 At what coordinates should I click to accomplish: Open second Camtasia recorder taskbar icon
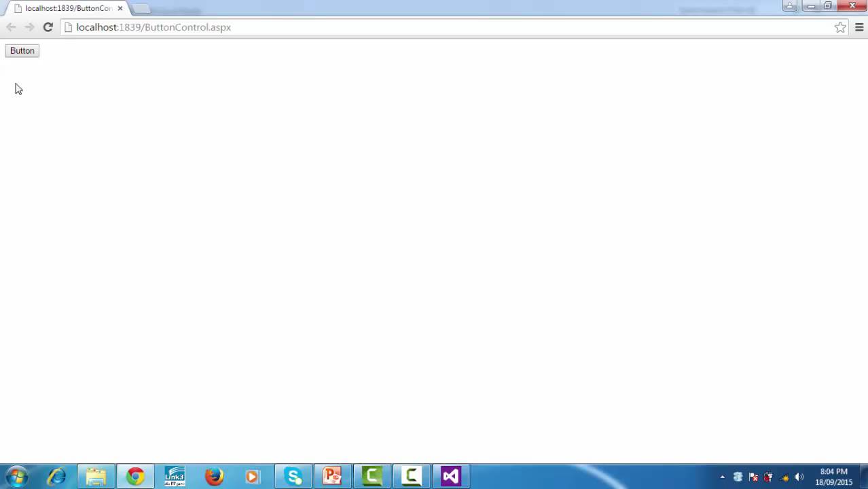[411, 477]
